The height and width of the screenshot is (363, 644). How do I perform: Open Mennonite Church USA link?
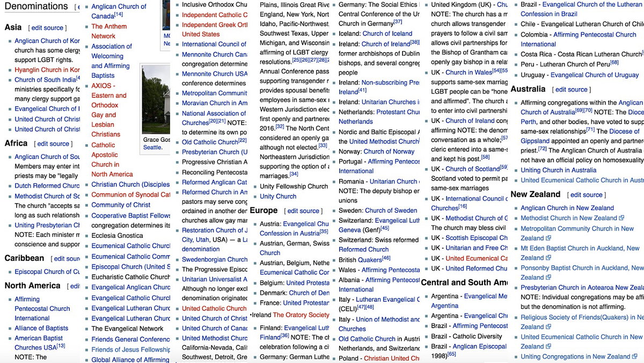[215, 74]
